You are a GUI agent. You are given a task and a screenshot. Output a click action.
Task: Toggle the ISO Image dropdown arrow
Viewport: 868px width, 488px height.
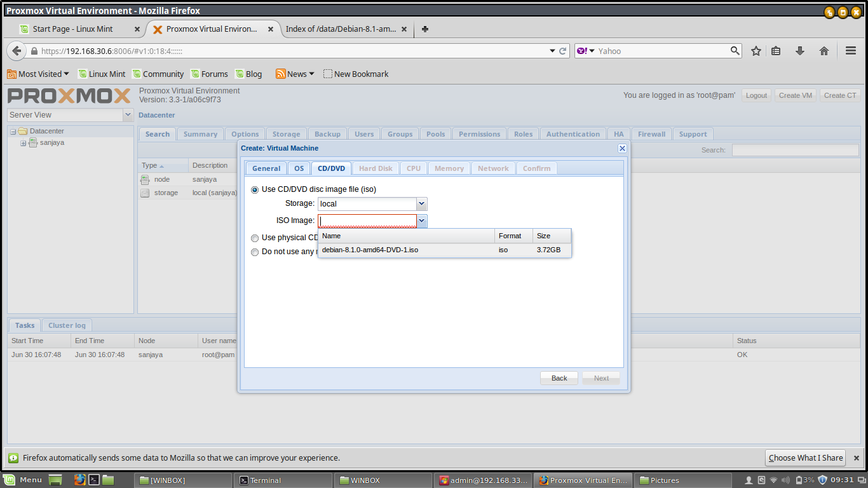tap(422, 220)
